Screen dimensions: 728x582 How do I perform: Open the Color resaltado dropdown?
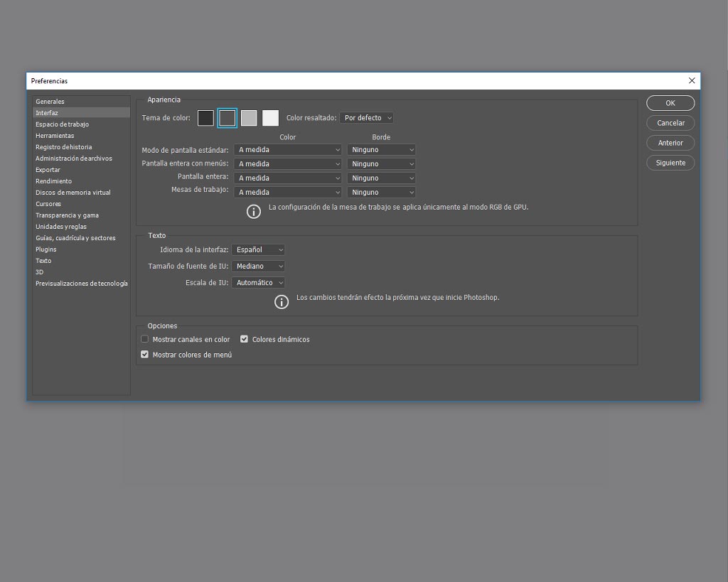tap(367, 118)
